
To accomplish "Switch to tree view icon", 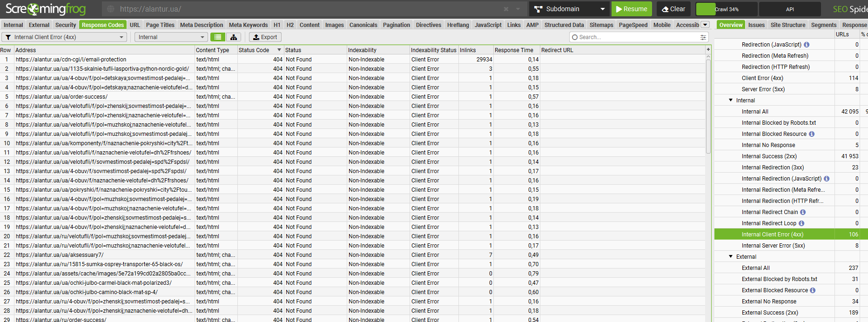I will tap(234, 37).
